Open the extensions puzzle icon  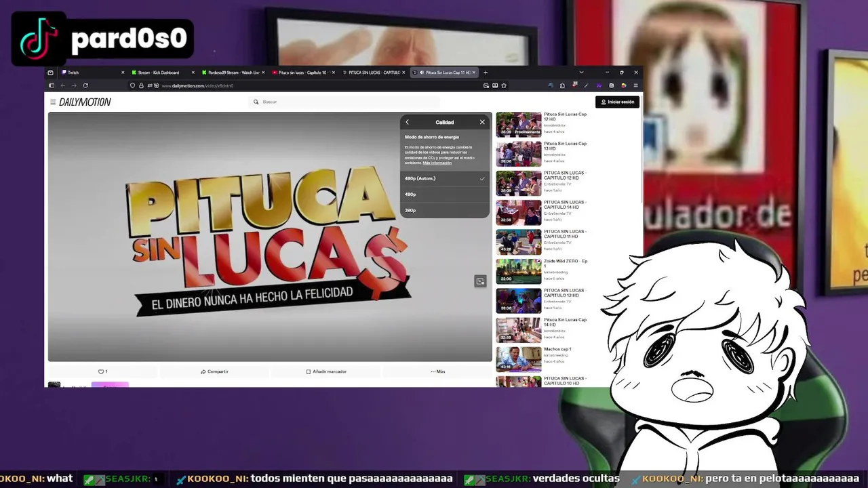click(562, 85)
